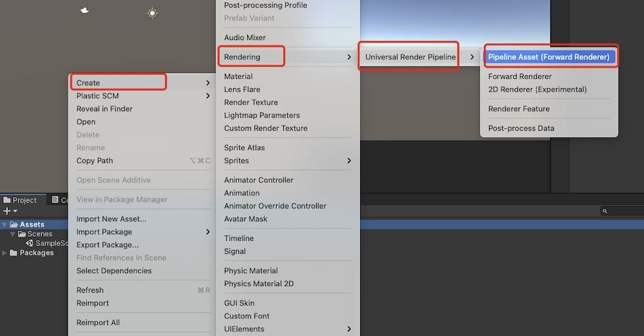644x336 pixels.
Task: Switch to the Project tab
Action: pos(20,200)
